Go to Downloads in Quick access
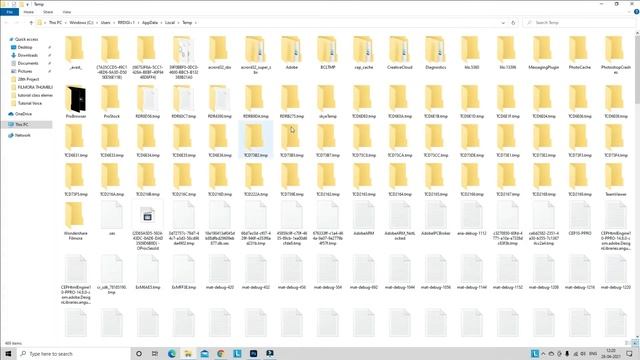The image size is (640, 360). coord(28,55)
